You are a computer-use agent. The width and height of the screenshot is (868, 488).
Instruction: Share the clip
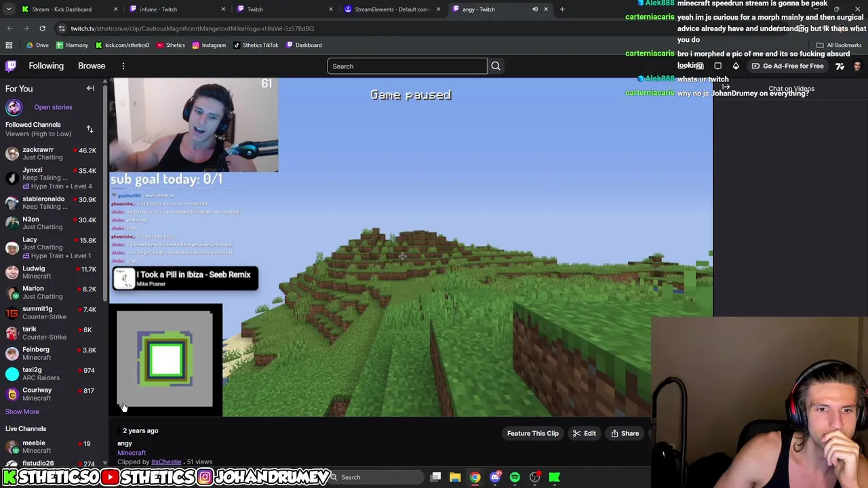coord(625,434)
